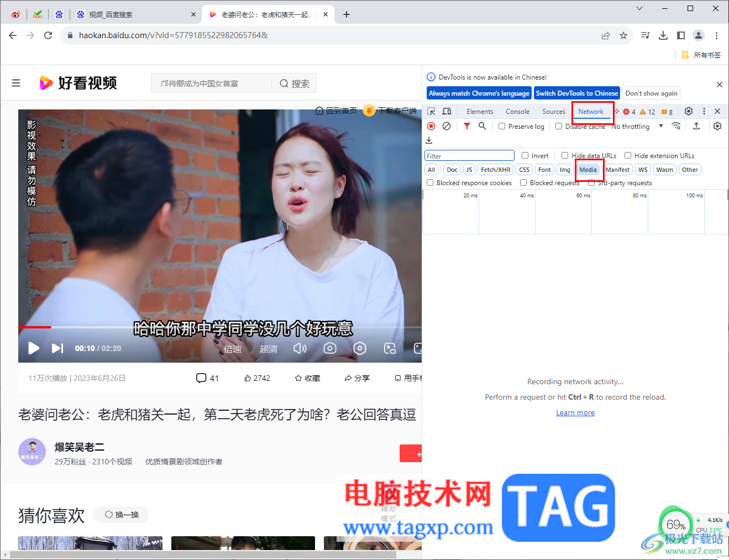Like the video with 2742 thumbs-up

click(257, 378)
